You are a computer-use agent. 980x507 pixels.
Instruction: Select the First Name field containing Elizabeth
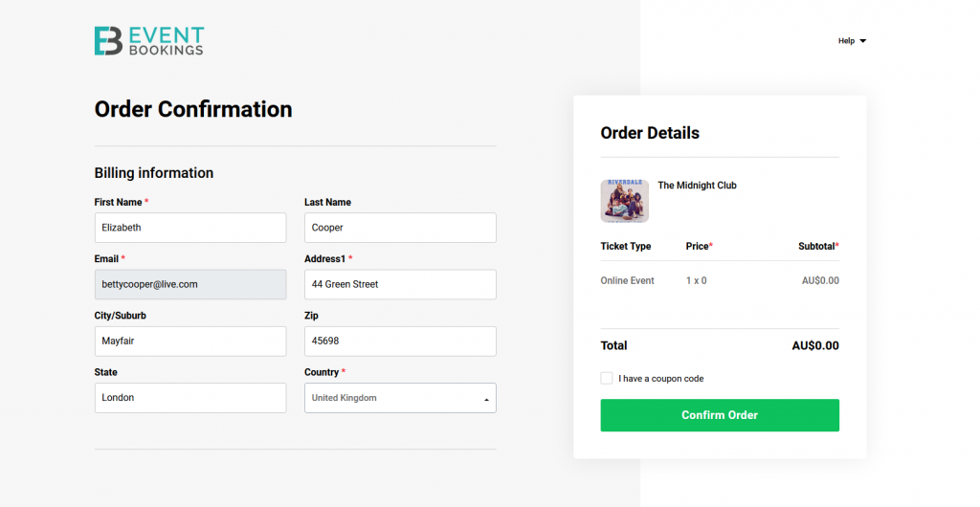click(x=190, y=228)
